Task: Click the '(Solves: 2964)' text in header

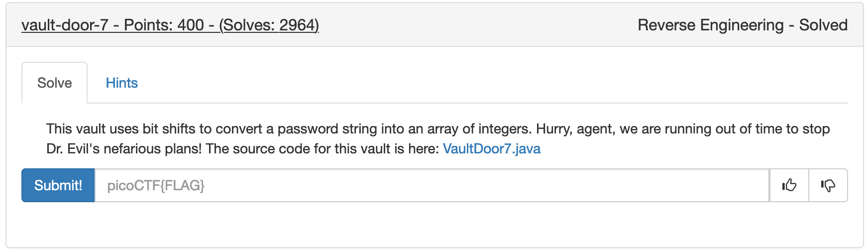Action: (x=269, y=25)
